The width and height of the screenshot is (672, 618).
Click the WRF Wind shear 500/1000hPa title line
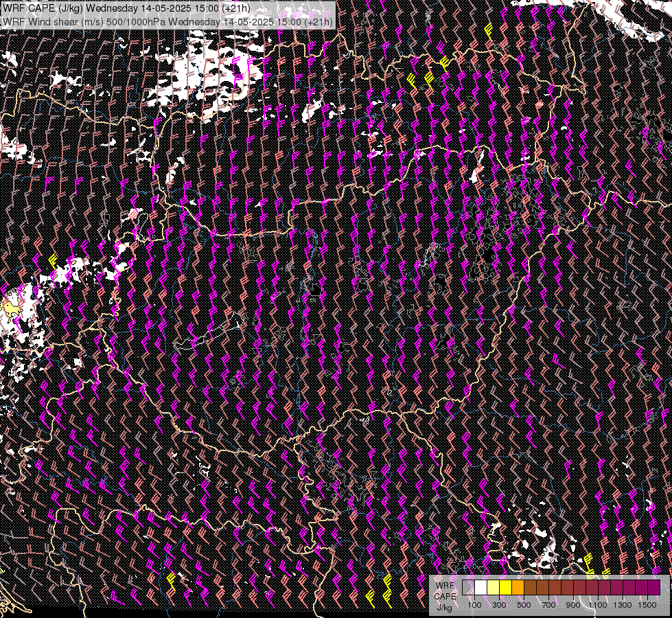(167, 21)
